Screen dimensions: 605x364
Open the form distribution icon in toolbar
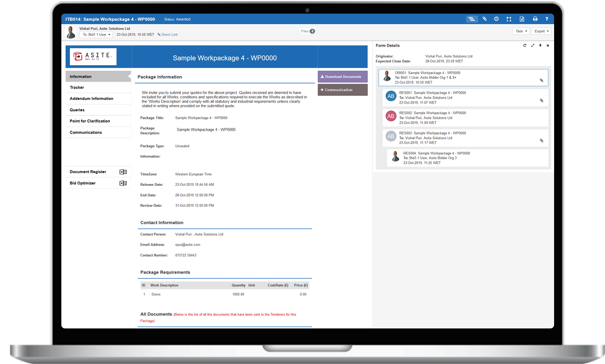[x=508, y=19]
